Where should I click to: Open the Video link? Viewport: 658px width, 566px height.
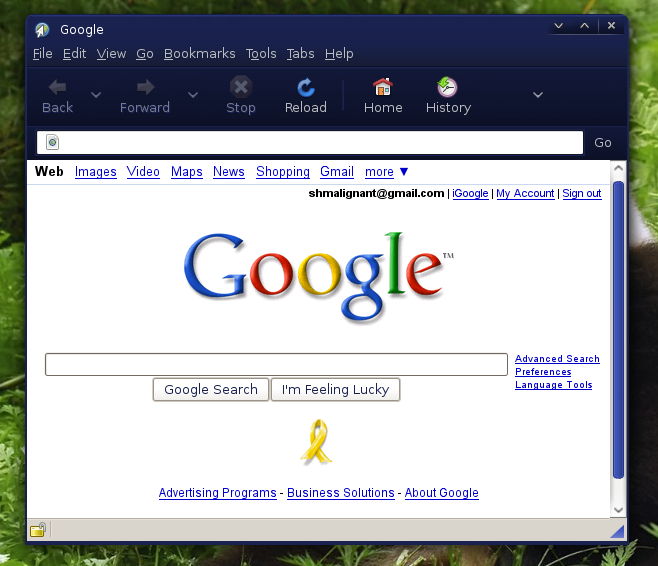coord(143,172)
